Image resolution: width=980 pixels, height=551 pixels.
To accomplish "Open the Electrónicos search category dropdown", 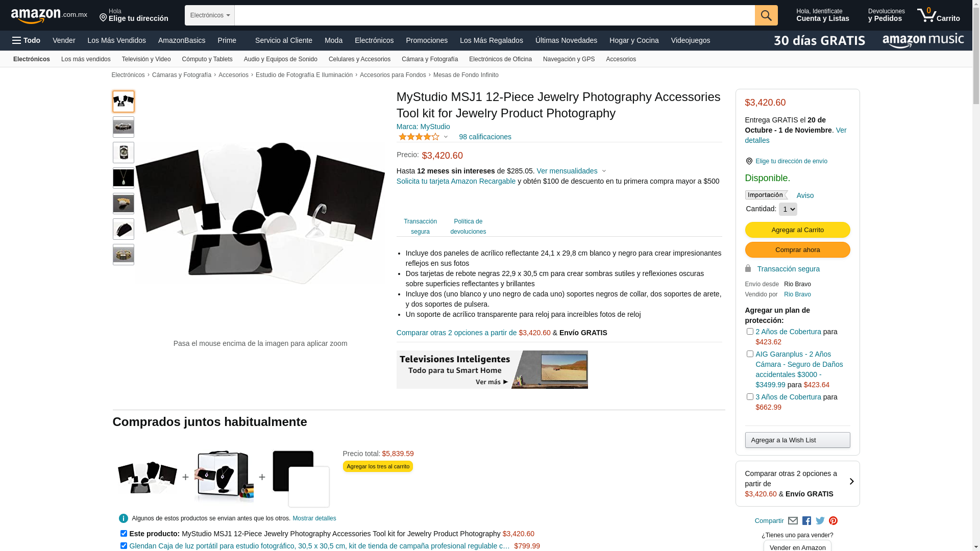I will (x=210, y=15).
